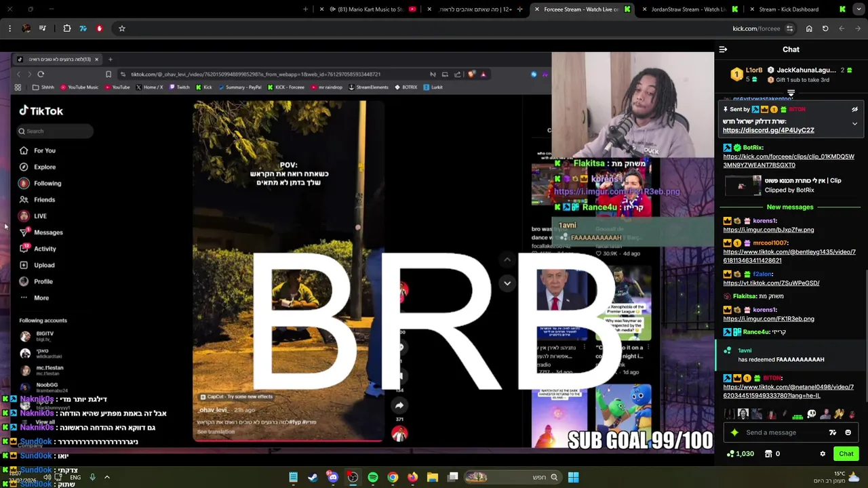Open a new browser tab with plus
The height and width of the screenshot is (488, 868).
[305, 9]
